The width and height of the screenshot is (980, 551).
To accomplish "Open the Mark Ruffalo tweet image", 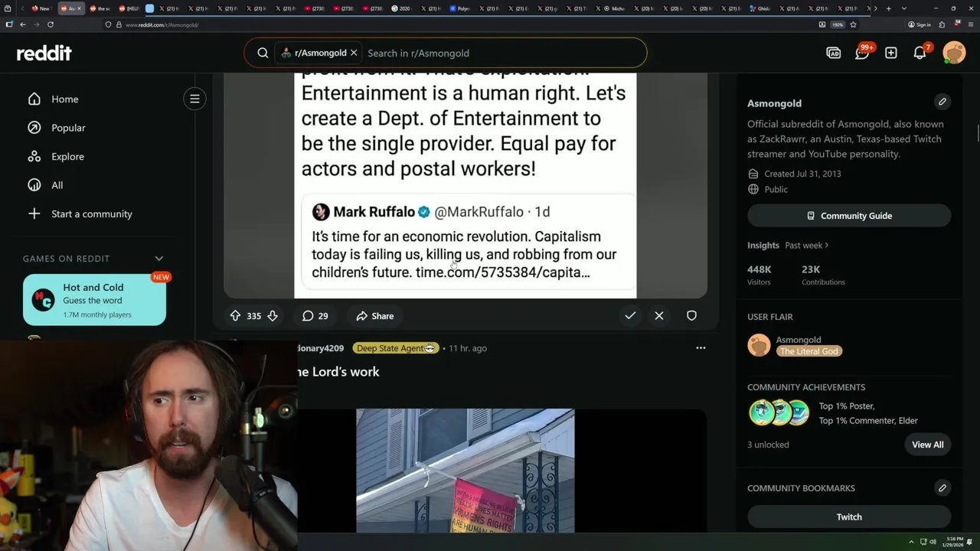I will click(x=465, y=185).
